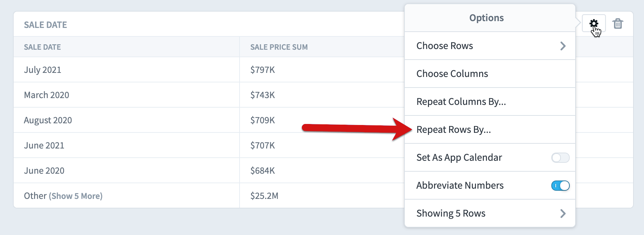The image size is (644, 235).
Task: Disable the Abbreviate Numbers switch
Action: point(560,186)
